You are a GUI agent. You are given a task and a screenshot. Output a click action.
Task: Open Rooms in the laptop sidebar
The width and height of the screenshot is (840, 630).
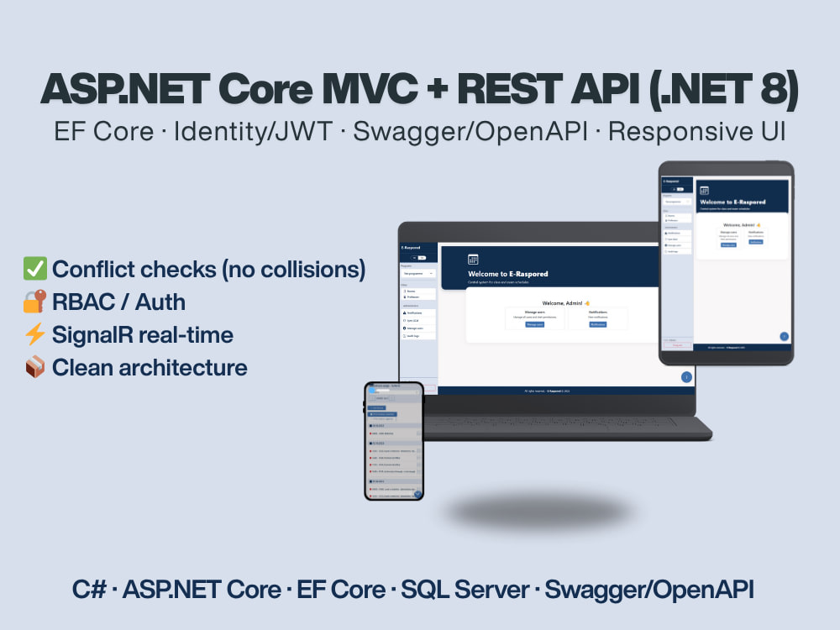point(418,291)
